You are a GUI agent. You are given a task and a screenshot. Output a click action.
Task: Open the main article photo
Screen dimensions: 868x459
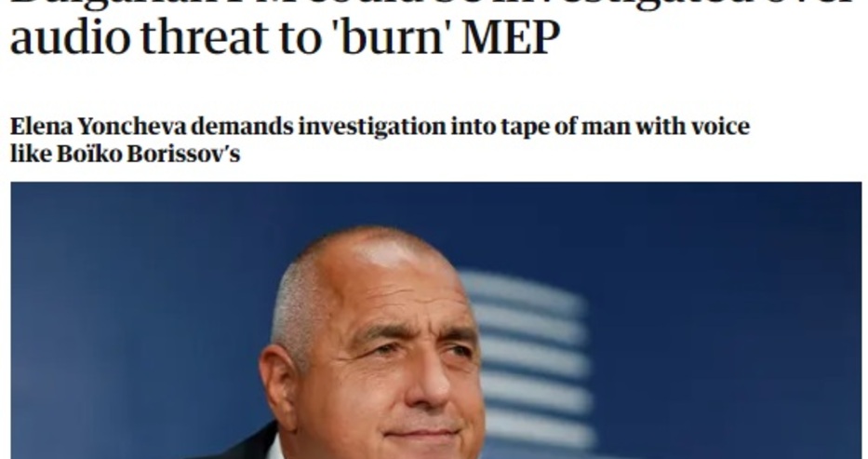tap(436, 320)
